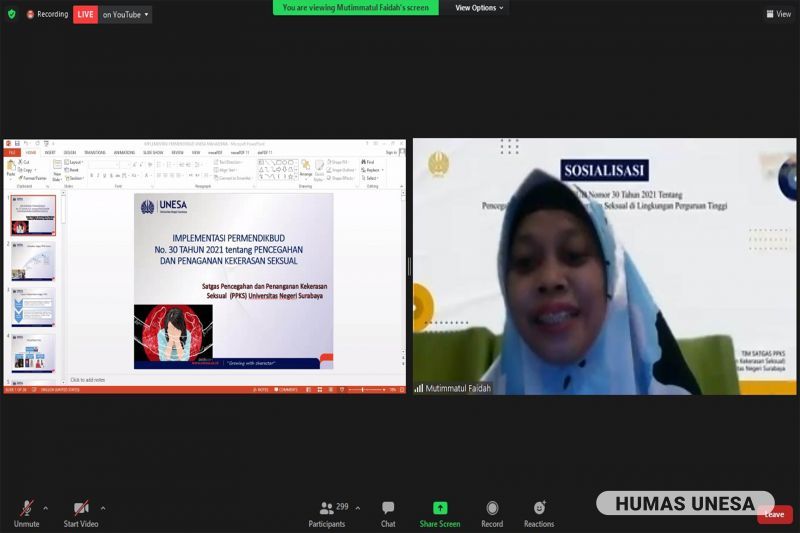The image size is (800, 533).
Task: Select slide 3 thumbnail
Action: click(x=34, y=308)
